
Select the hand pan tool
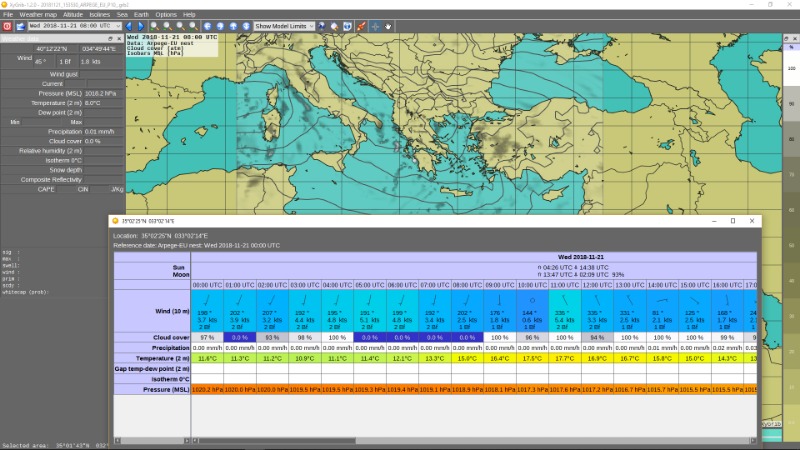coord(388,26)
